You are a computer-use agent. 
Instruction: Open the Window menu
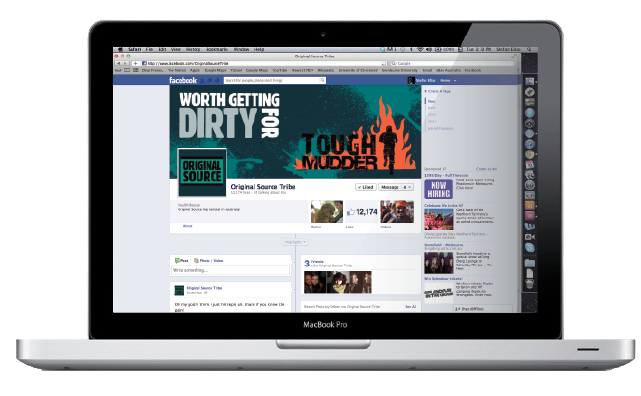coord(241,49)
